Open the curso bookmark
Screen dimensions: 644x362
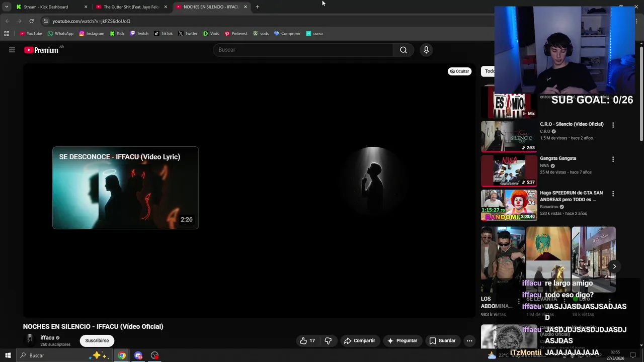(314, 34)
